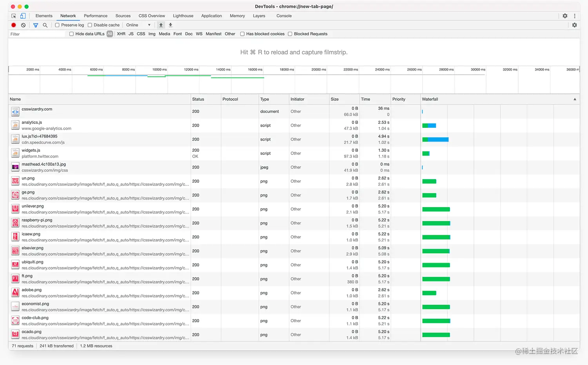Clear the network log
This screenshot has height=365, width=588.
(x=23, y=25)
